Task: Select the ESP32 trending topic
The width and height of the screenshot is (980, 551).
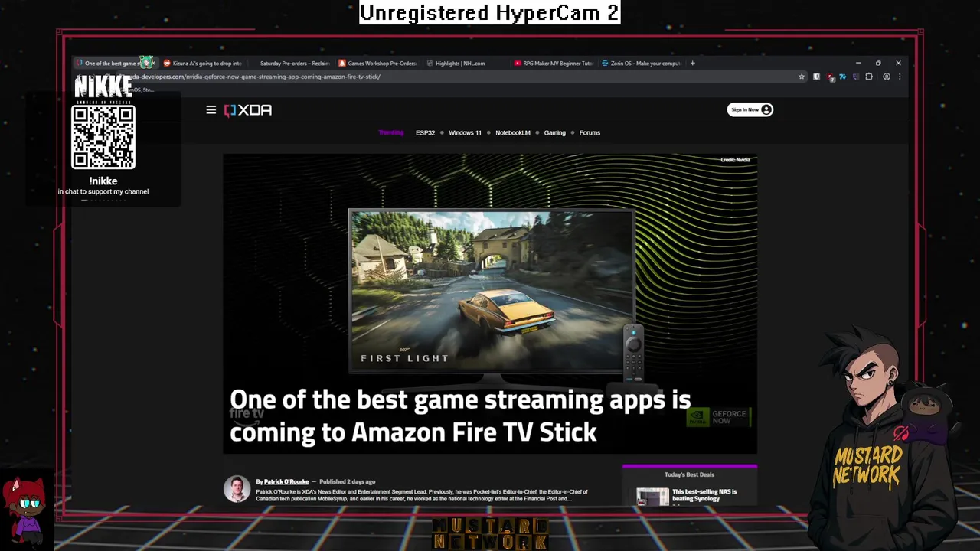Action: coord(425,133)
